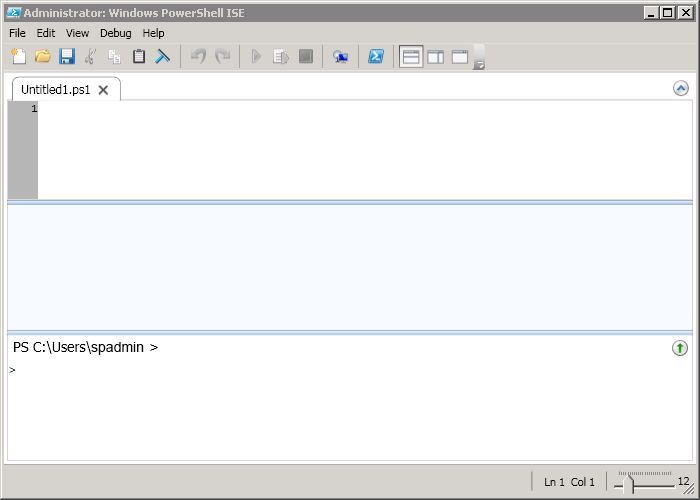Show script pane on the right layout icon
Image resolution: width=700 pixels, height=500 pixels.
click(x=435, y=57)
